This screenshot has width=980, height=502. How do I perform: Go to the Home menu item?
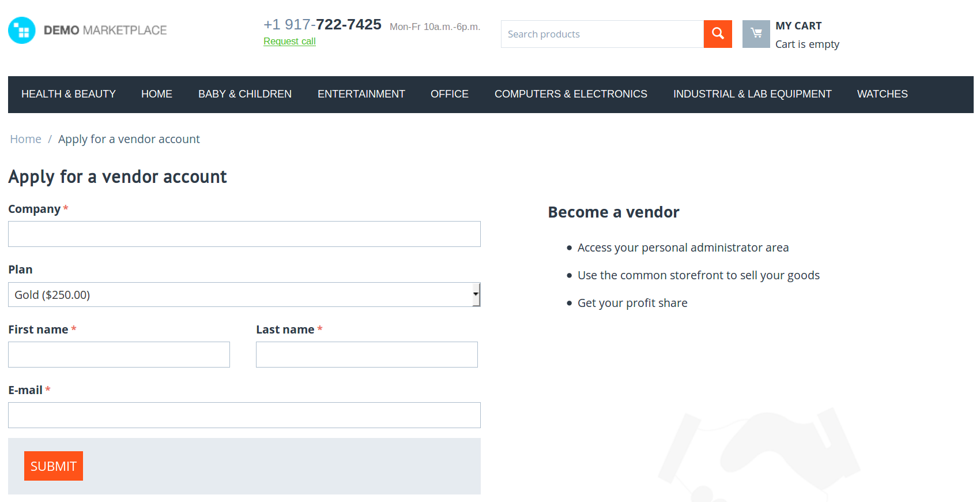point(157,94)
